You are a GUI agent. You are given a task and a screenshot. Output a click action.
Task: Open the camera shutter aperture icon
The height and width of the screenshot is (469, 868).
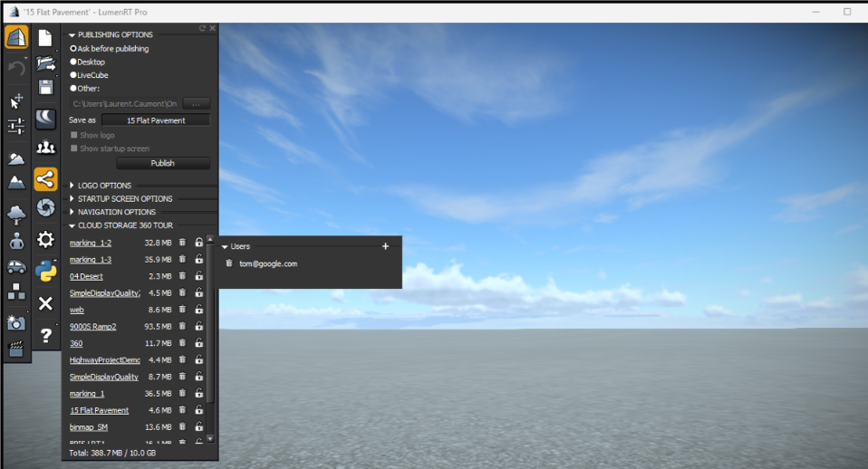click(x=45, y=207)
